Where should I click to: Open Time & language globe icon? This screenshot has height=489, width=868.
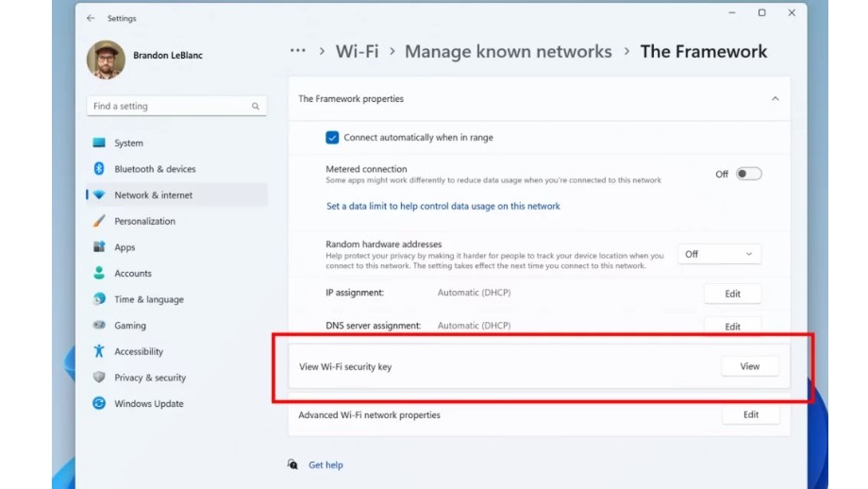coord(99,299)
